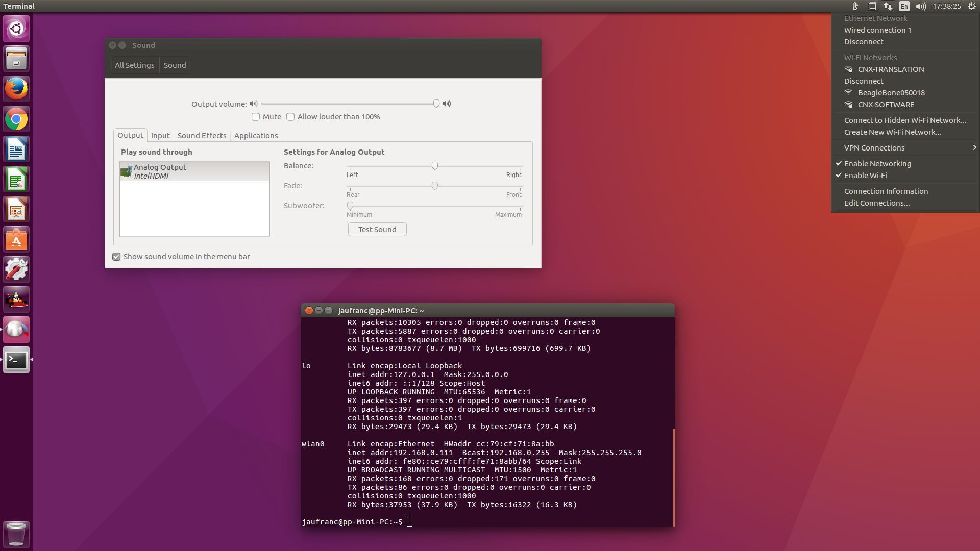Disconnect from CNX-TRANSLATION Wi-Fi
980x551 pixels.
click(x=864, y=81)
